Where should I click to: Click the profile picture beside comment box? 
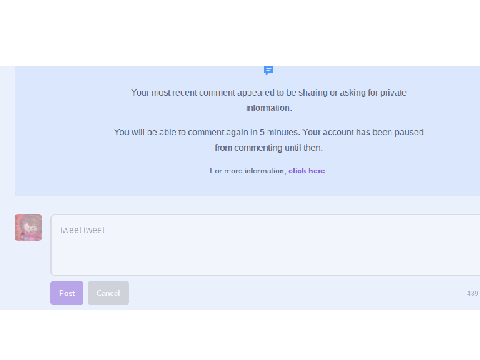tap(28, 227)
